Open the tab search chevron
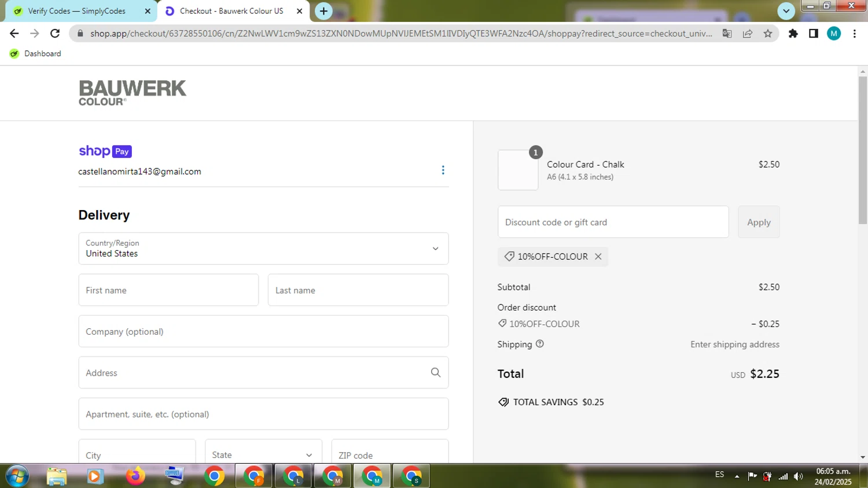868x488 pixels. [x=786, y=11]
